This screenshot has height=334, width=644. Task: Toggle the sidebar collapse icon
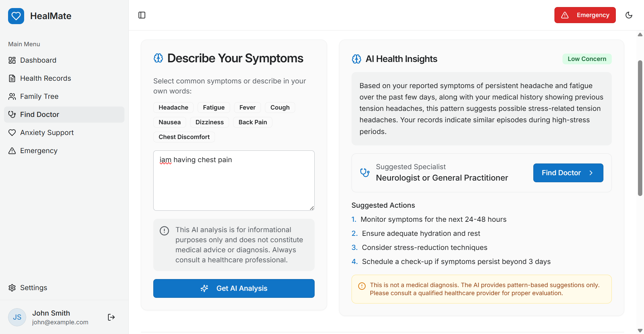142,15
